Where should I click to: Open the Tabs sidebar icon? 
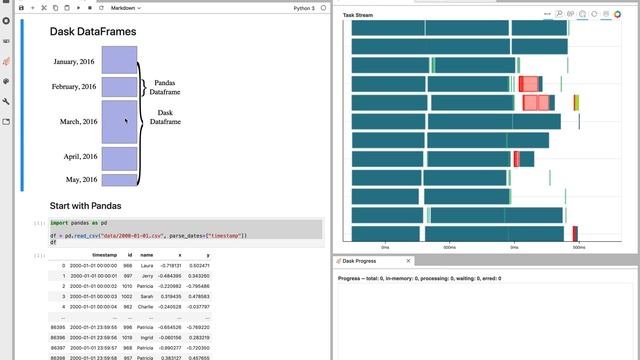(x=6, y=122)
